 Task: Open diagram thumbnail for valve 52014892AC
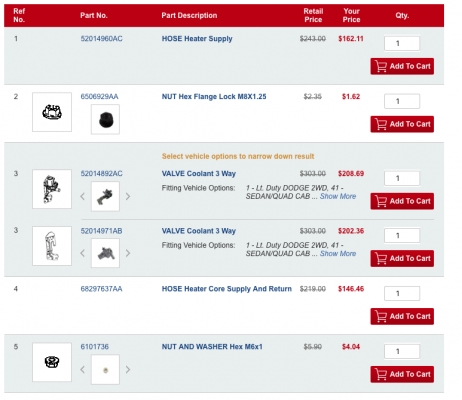(x=52, y=189)
